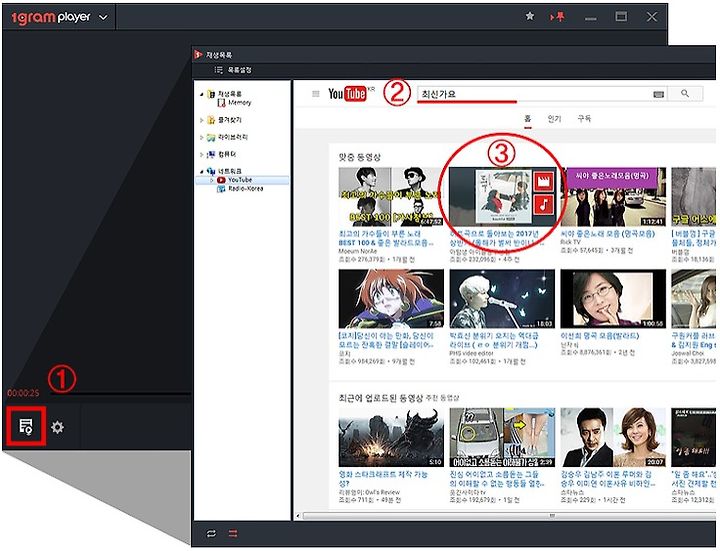Collapse the 네트워크 tree node arrow

(202, 171)
